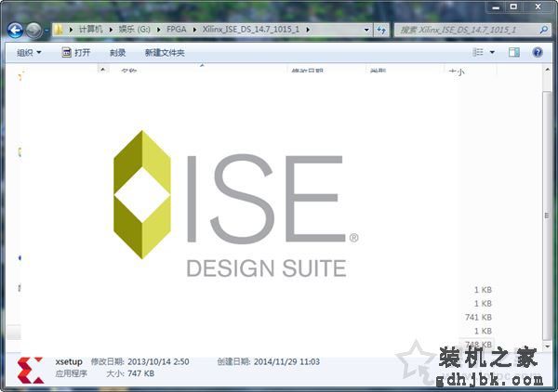Viewport: 558px width, 392px height.
Task: Close the Explorer window
Action: pyautogui.click(x=538, y=7)
